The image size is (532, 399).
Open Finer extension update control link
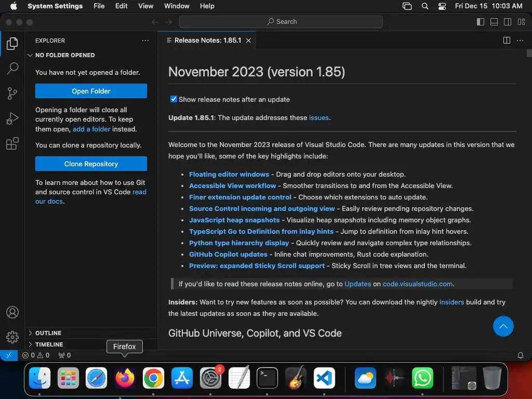pos(240,197)
